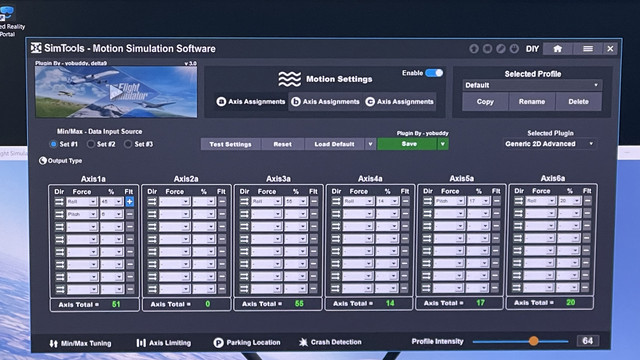This screenshot has height=360, width=640.
Task: Toggle the Motion Settings Enable switch
Action: pos(434,73)
